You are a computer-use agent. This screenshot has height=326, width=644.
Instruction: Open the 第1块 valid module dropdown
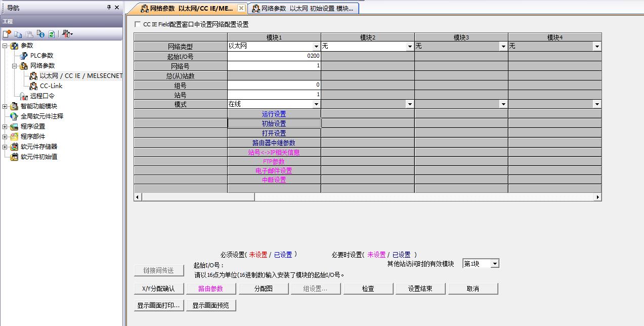click(x=495, y=264)
